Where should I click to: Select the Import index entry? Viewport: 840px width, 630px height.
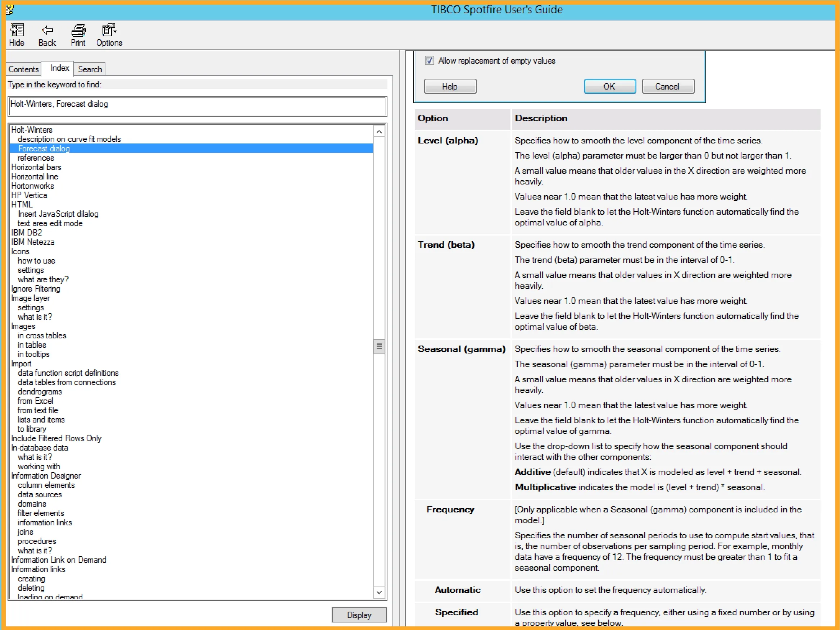point(21,364)
